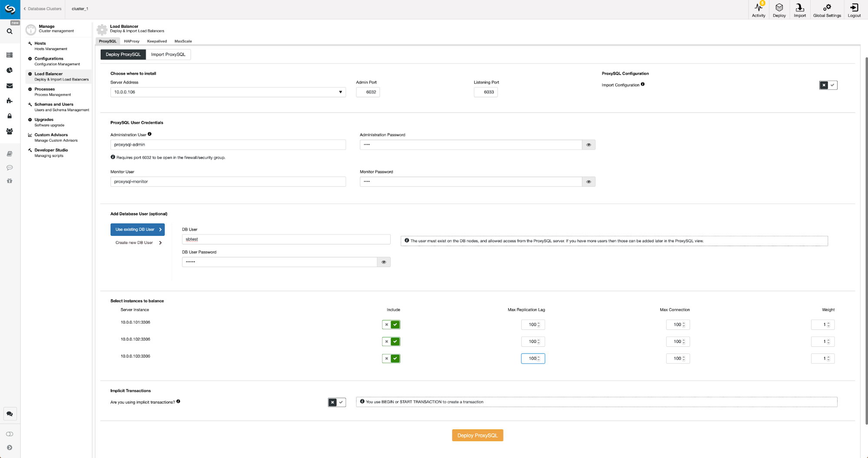Go back to Database Clusters
Image resolution: width=868 pixels, height=458 pixels.
click(x=43, y=9)
